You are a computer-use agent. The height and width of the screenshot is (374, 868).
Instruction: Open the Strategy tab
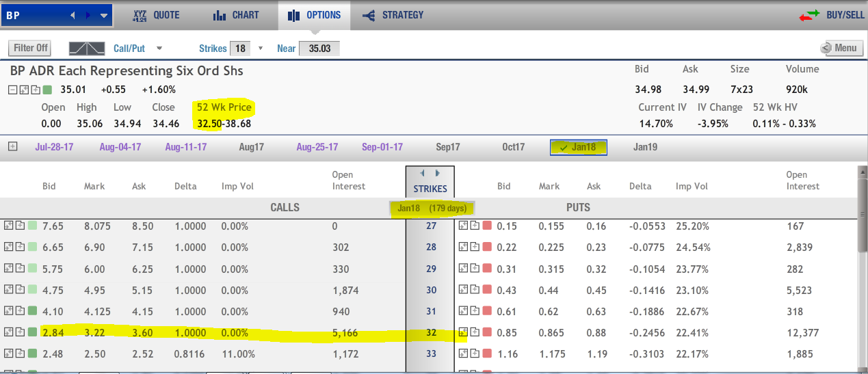(x=393, y=15)
